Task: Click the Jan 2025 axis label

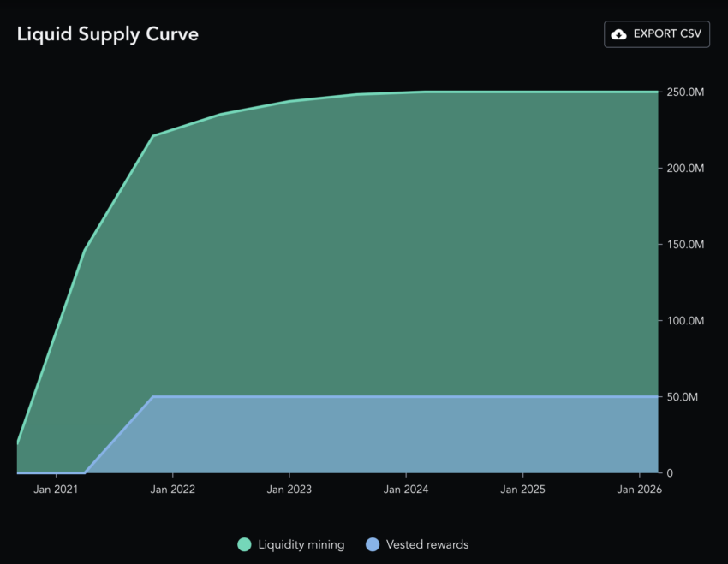Action: click(x=522, y=490)
